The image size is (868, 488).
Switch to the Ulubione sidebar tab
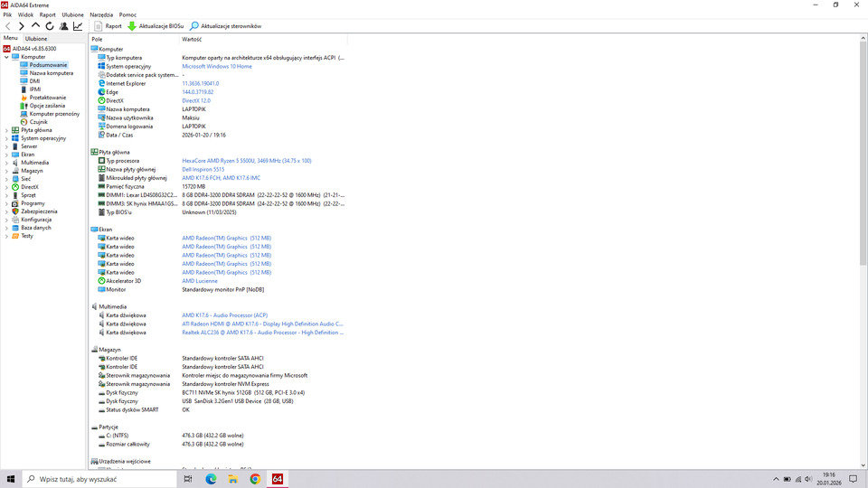click(x=36, y=39)
